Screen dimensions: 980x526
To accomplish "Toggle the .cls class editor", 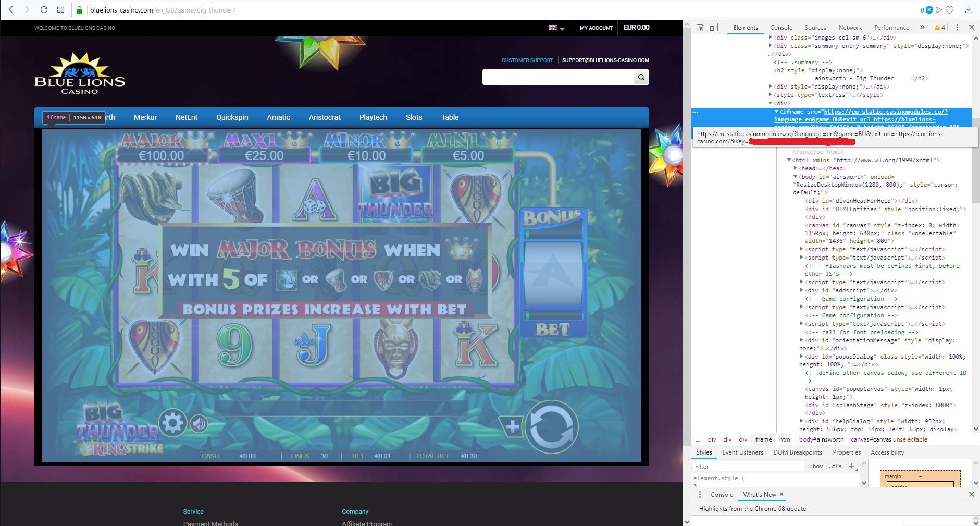I will 835,466.
